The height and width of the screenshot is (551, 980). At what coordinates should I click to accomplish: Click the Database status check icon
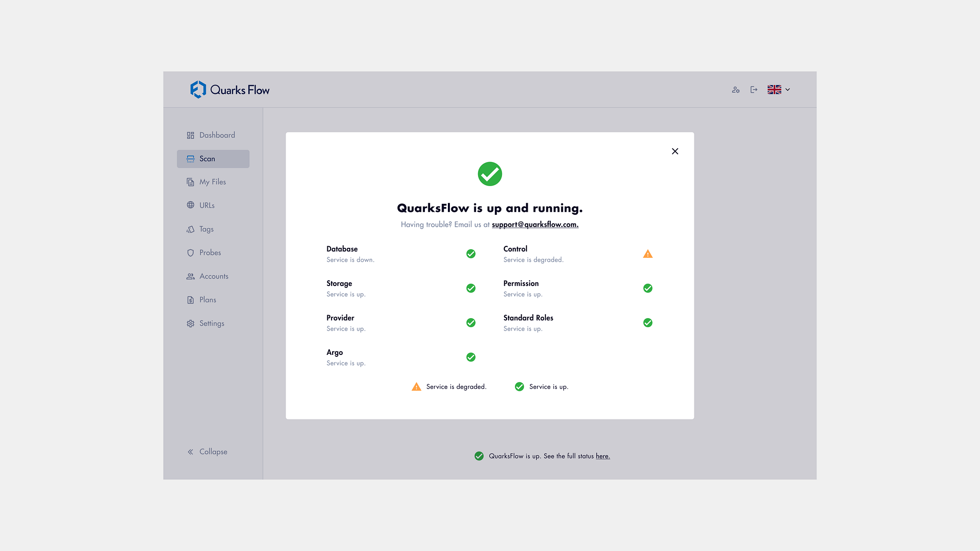tap(471, 253)
